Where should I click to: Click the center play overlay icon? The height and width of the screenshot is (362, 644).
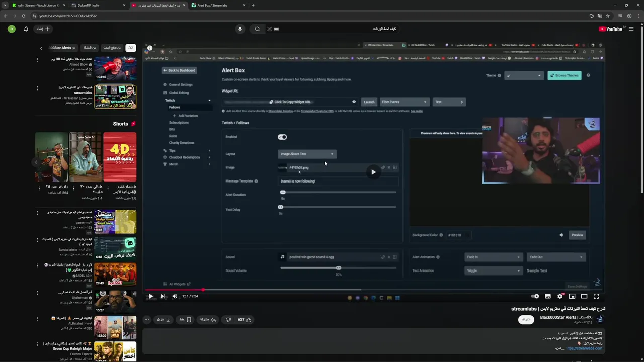tap(373, 172)
